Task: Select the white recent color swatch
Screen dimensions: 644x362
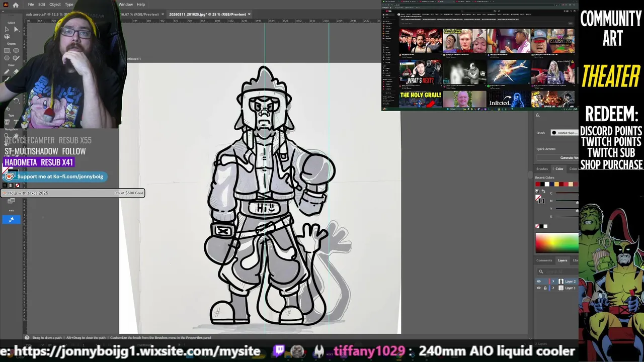Action: click(547, 184)
